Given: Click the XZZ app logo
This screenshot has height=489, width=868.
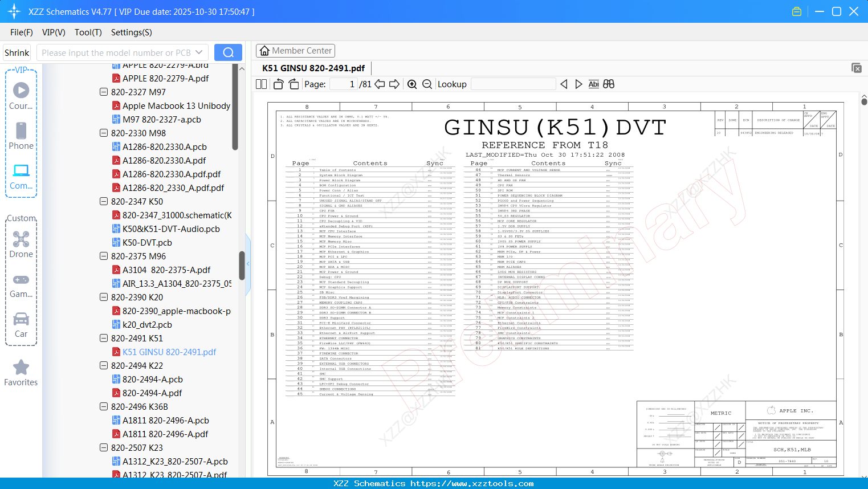Looking at the screenshot, I should (14, 11).
